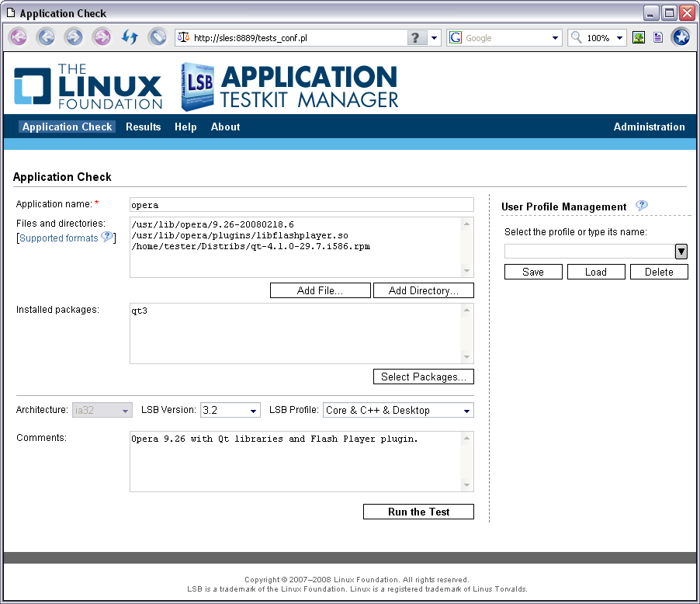Click the Add Directory... button
The height and width of the screenshot is (604, 700).
423,290
